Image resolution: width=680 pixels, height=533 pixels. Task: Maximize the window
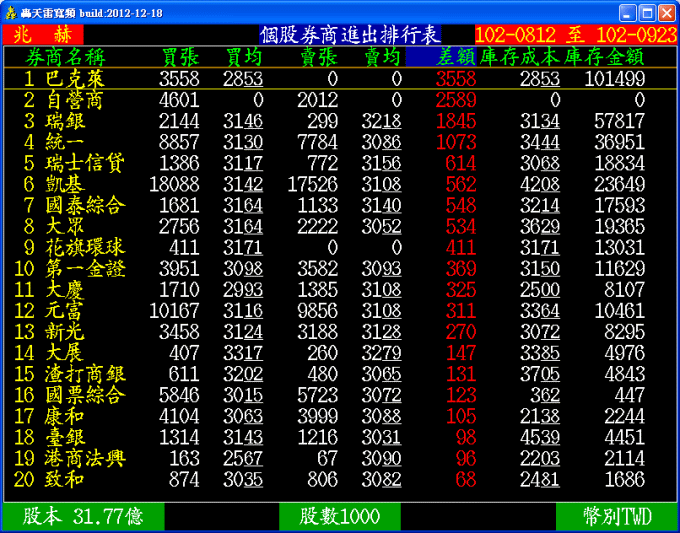pyautogui.click(x=647, y=13)
